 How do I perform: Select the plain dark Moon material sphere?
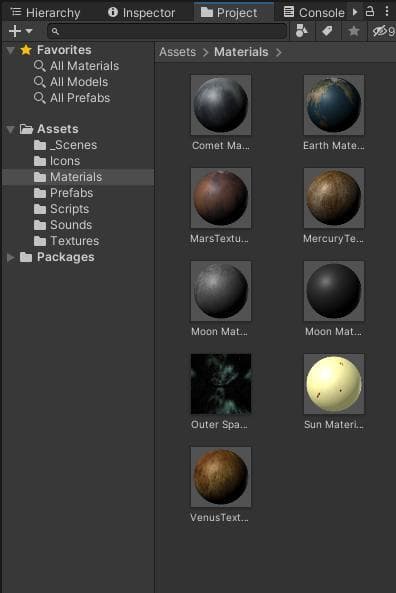click(334, 291)
